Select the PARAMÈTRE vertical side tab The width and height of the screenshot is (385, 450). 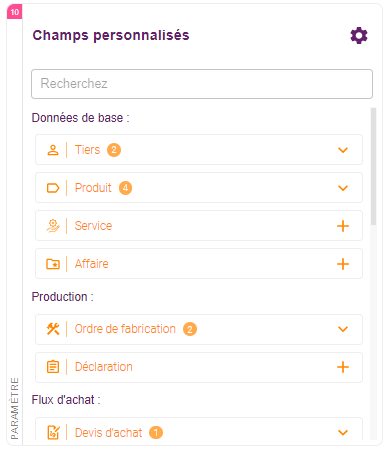[15, 408]
